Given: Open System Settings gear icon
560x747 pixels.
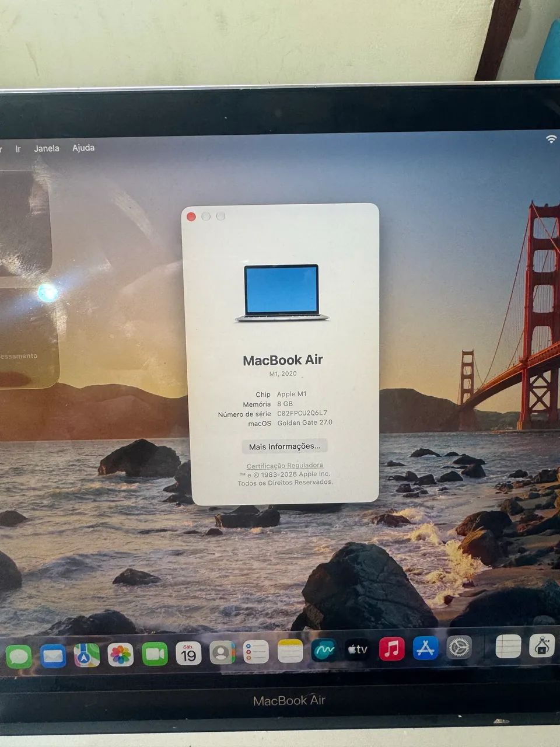Looking at the screenshot, I should [459, 648].
